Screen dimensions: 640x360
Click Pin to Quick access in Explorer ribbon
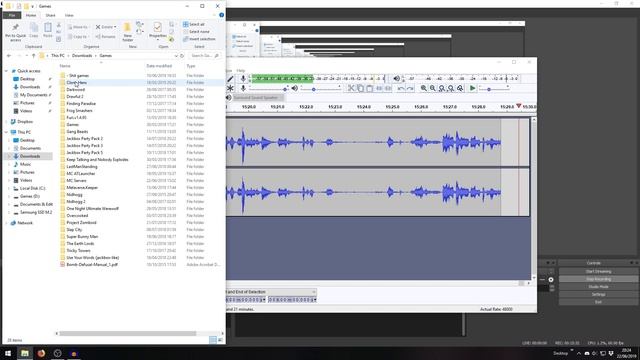[16, 32]
